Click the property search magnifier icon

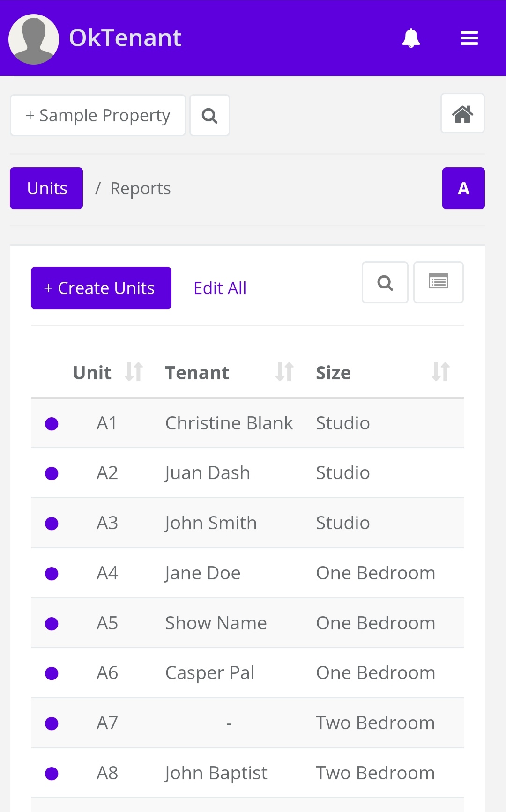[209, 116]
